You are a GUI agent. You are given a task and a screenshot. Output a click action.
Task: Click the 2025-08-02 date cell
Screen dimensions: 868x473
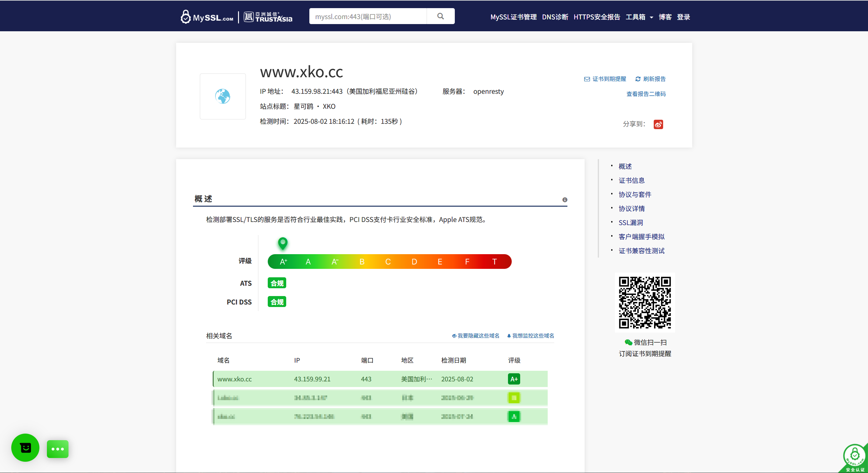pyautogui.click(x=457, y=379)
